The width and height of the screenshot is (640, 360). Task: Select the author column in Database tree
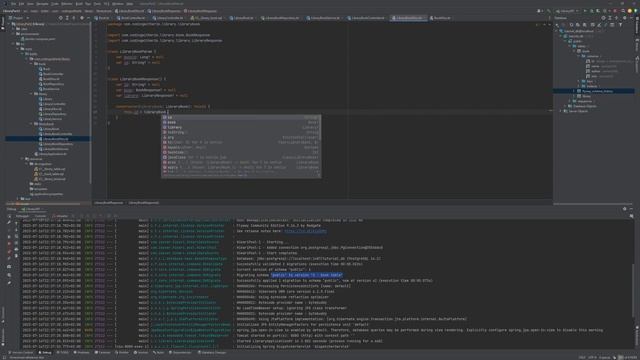coord(596,71)
